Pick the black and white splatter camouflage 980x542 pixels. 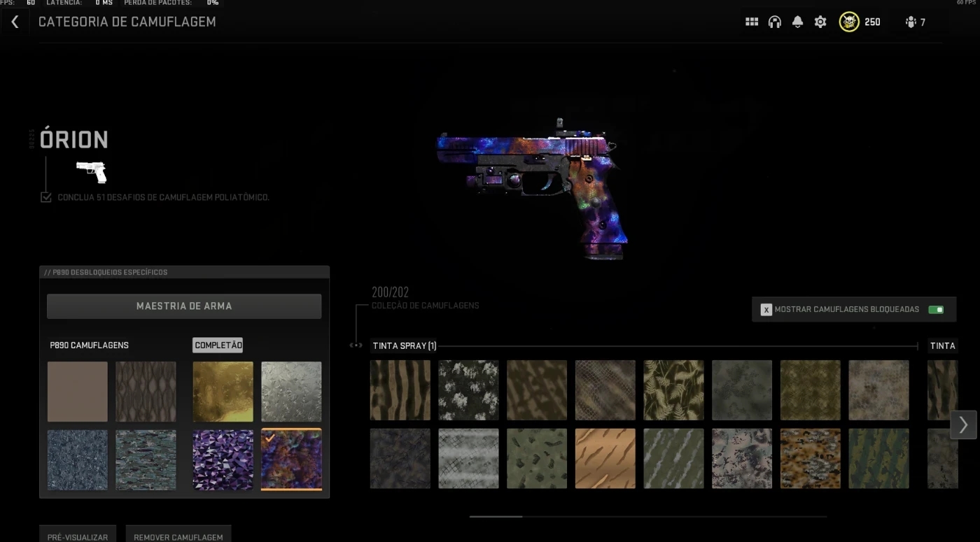point(469,390)
